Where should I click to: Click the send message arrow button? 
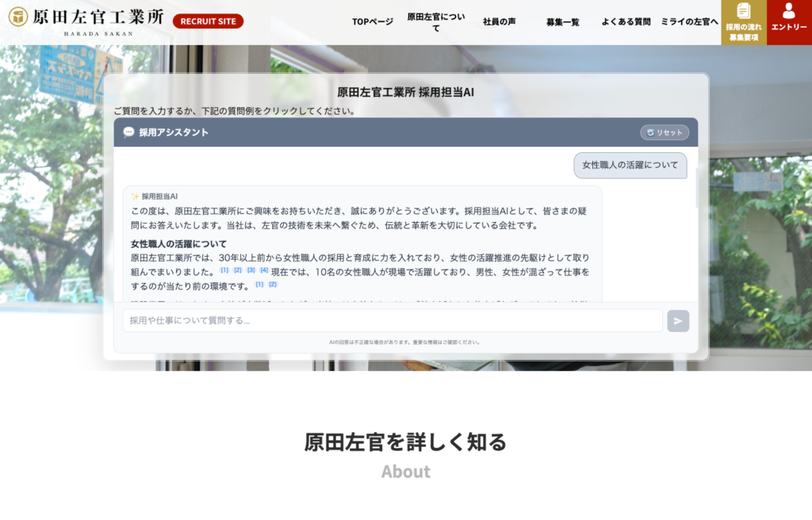click(x=678, y=321)
